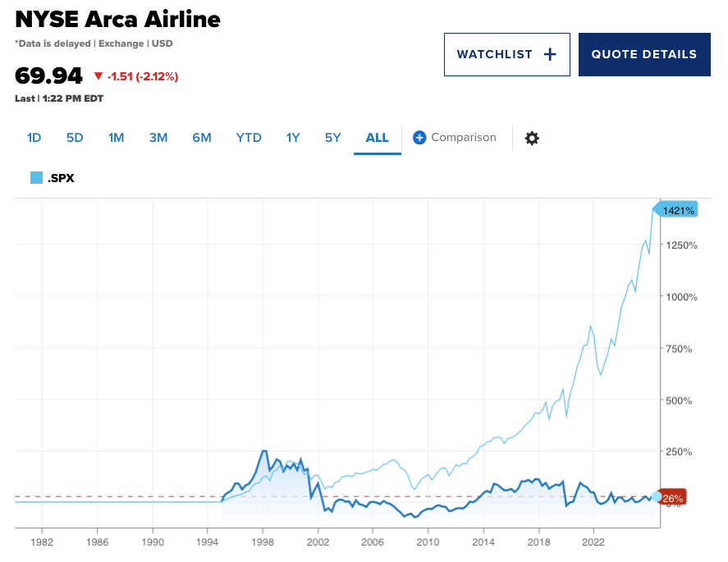Show the 5Y chart range
Viewport: 728px width, 562px height.
click(x=333, y=138)
